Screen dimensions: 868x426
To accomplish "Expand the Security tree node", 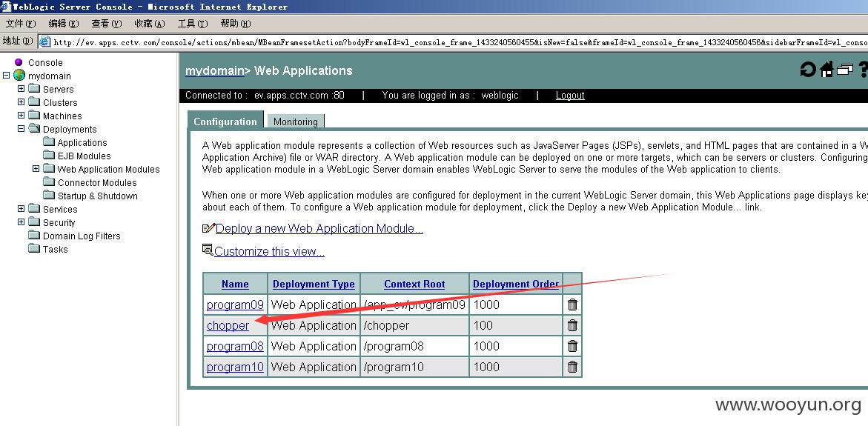I will [x=21, y=222].
